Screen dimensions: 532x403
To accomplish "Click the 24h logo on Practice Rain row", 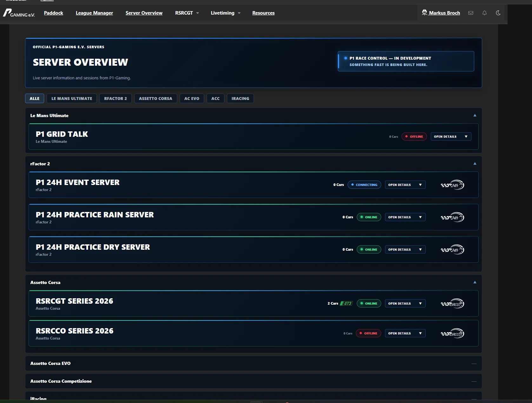I will click(453, 217).
